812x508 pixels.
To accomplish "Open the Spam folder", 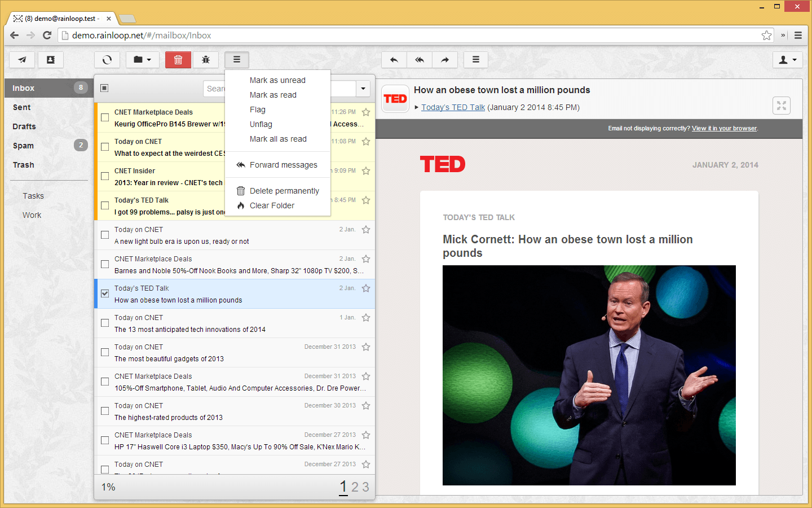I will (x=48, y=146).
